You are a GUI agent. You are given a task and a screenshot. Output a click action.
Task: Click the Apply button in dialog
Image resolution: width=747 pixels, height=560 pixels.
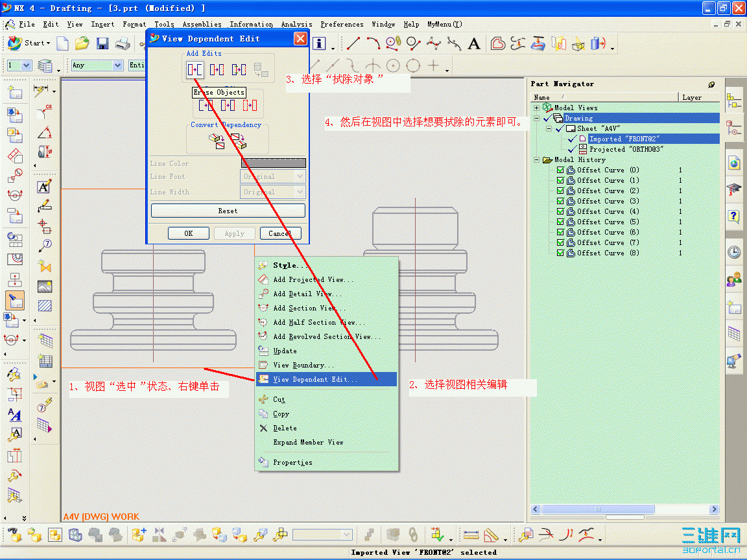(234, 233)
